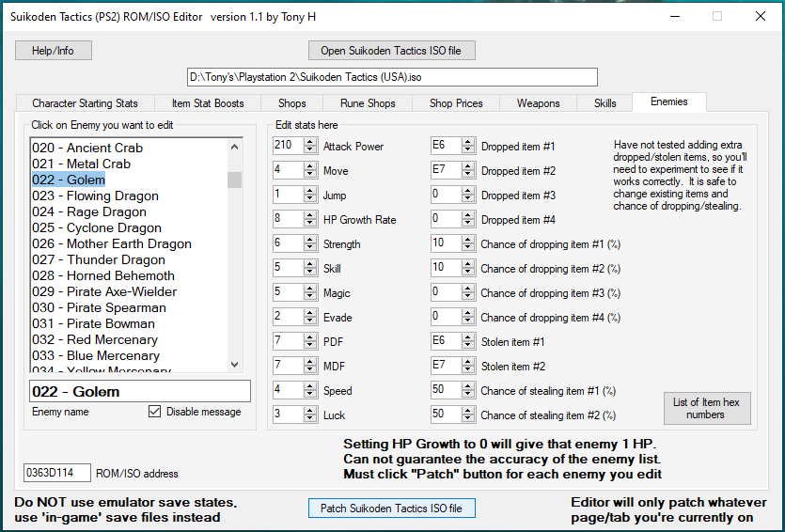Viewport: 785px width, 532px height.
Task: Switch to Shop Prices tab
Action: (x=456, y=103)
